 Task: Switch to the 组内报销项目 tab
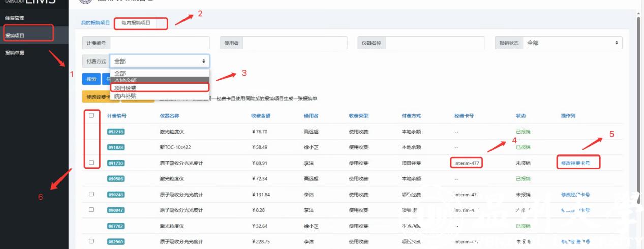(136, 23)
